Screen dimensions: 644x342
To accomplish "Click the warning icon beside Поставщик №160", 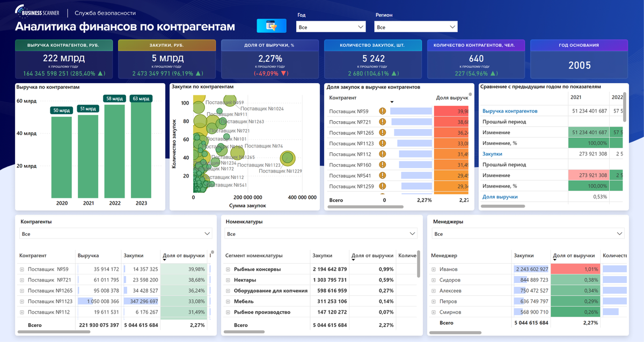I will click(x=382, y=165).
